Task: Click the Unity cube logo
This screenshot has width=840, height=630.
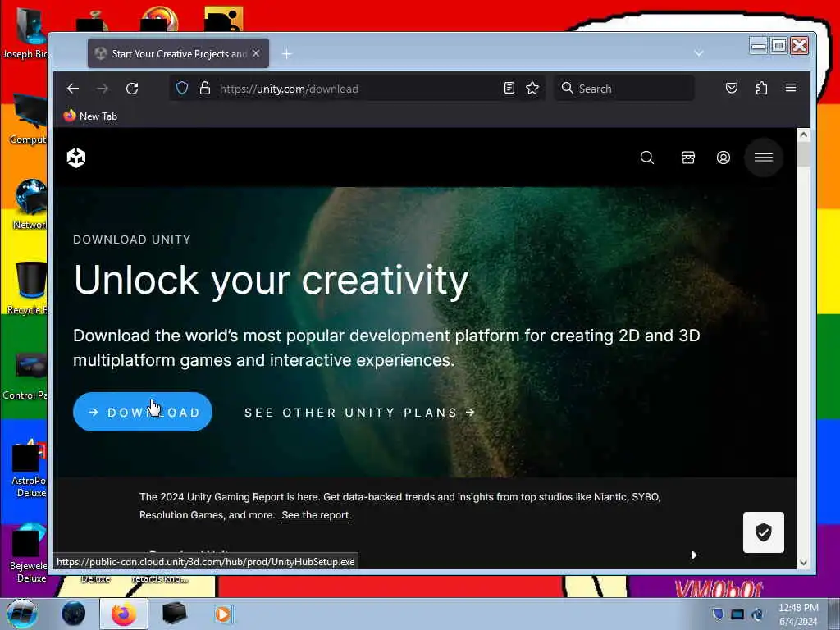Action: (76, 157)
